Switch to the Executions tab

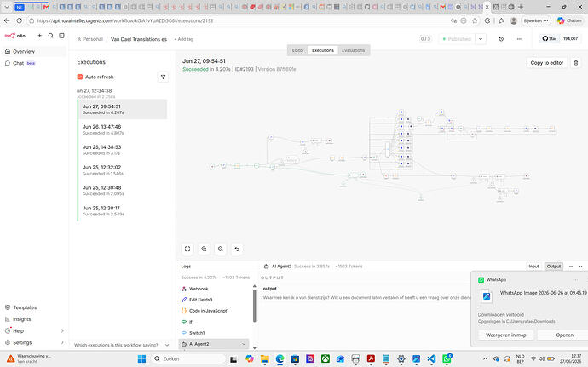click(322, 50)
